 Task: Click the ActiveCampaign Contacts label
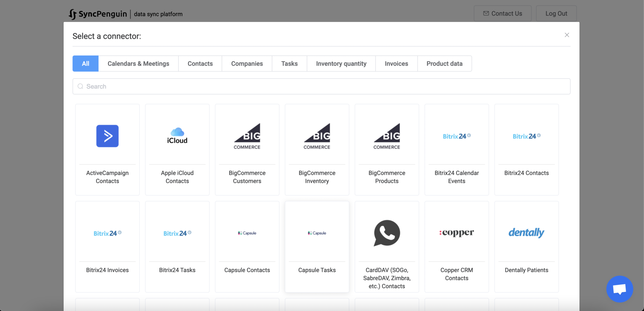(107, 177)
